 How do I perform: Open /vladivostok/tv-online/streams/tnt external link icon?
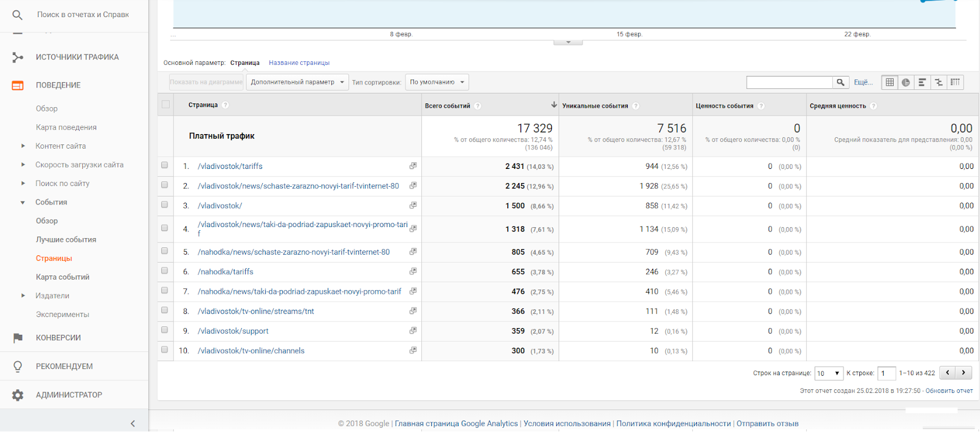coord(413,311)
